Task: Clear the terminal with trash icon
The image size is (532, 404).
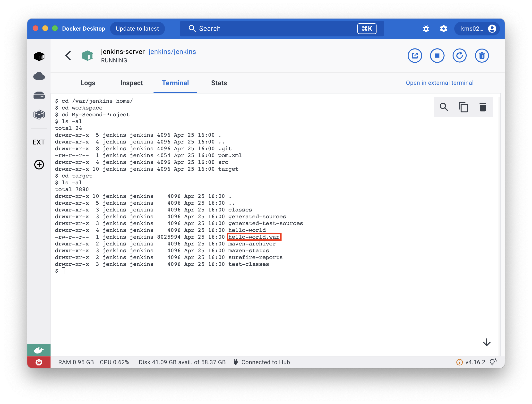Action: pyautogui.click(x=483, y=107)
